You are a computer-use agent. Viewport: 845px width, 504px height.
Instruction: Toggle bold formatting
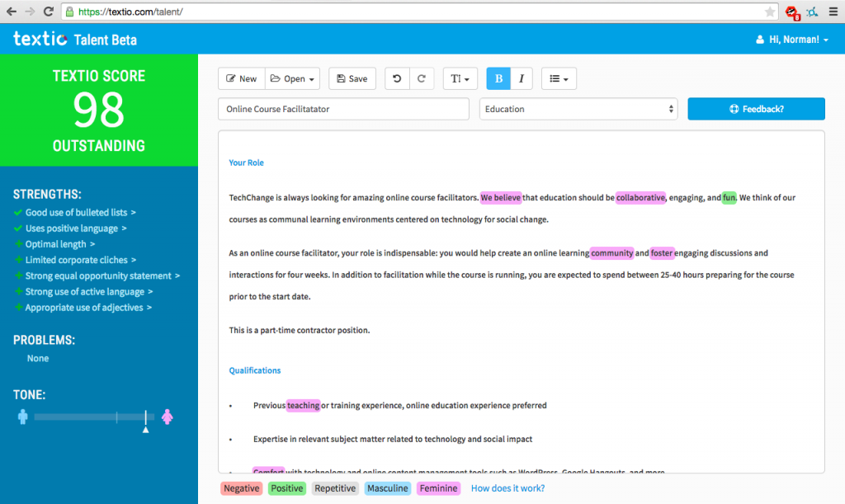click(x=498, y=78)
